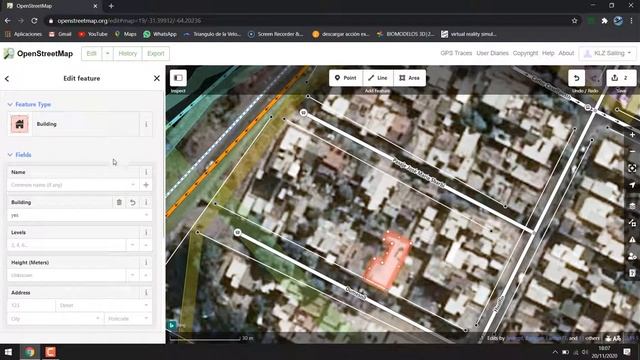Screen dimensions: 640x360
Task: Open the About page link
Action: click(x=566, y=53)
